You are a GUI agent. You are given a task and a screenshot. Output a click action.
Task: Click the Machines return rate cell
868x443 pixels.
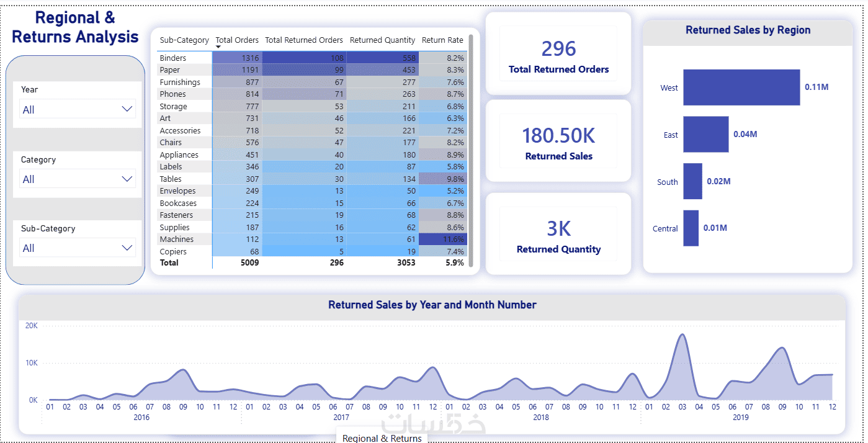coord(442,239)
